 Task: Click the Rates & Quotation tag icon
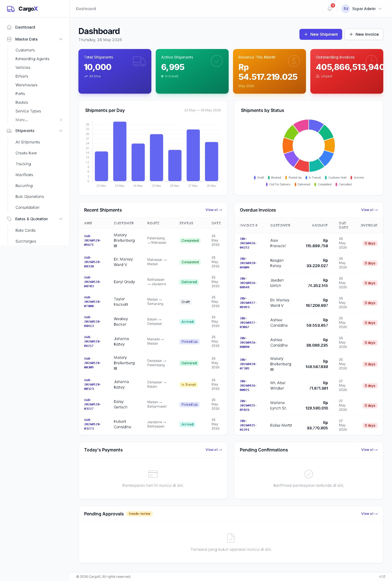[x=9, y=219]
